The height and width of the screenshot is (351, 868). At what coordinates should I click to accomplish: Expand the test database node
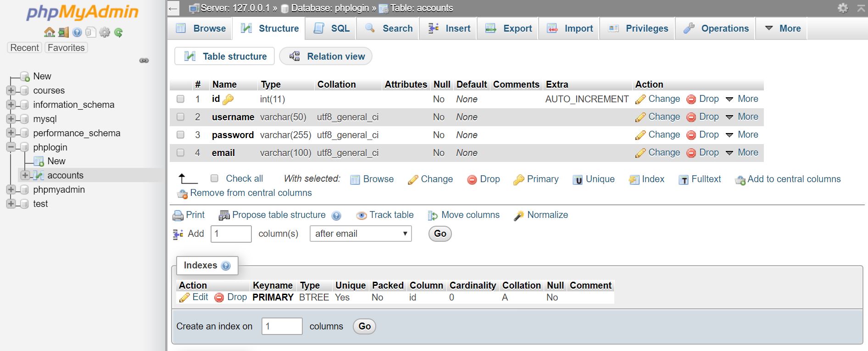click(11, 204)
